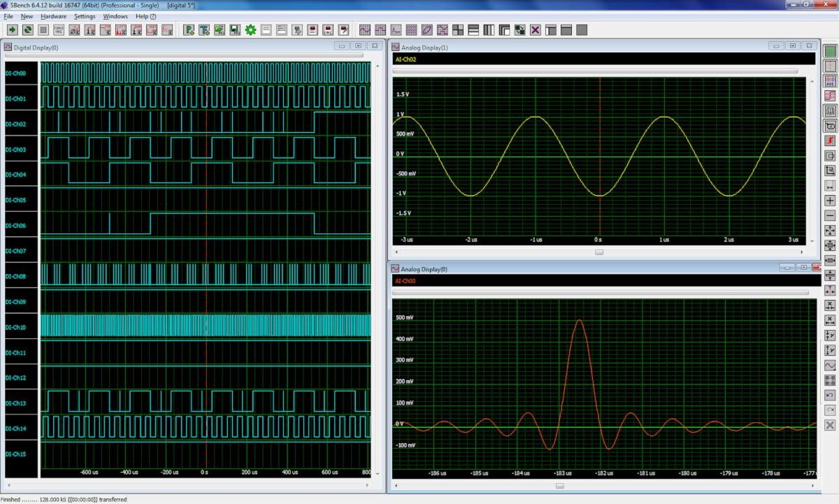
Task: Open the Help (?) menu
Action: [145, 16]
